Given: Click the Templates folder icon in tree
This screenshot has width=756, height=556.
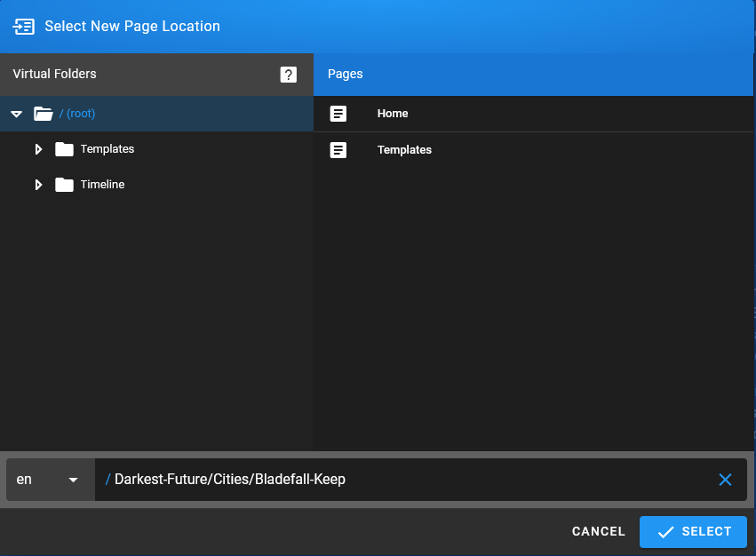Looking at the screenshot, I should tap(64, 149).
